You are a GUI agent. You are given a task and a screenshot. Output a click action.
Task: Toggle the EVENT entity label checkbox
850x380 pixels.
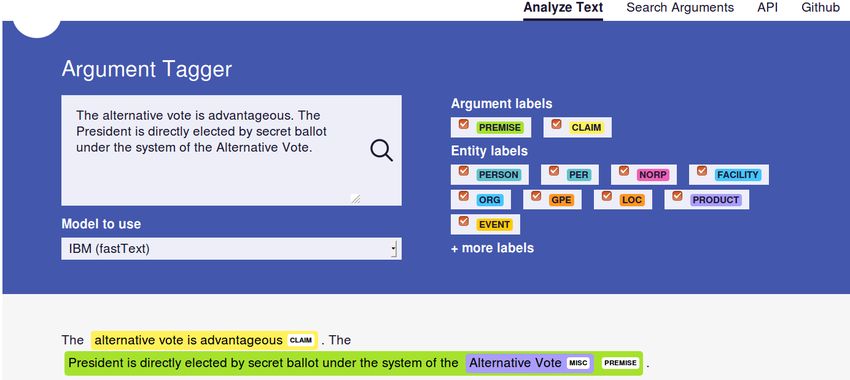[x=463, y=221]
